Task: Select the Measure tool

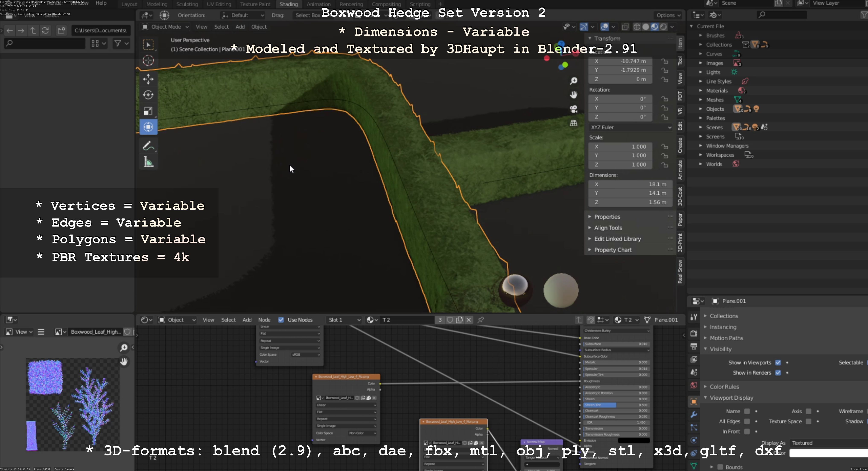Action: (148, 162)
